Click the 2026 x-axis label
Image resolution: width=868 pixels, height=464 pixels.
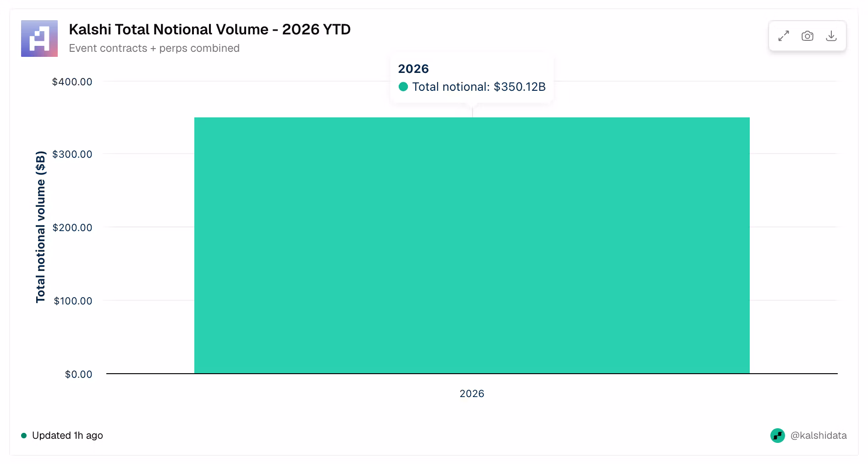pos(472,393)
